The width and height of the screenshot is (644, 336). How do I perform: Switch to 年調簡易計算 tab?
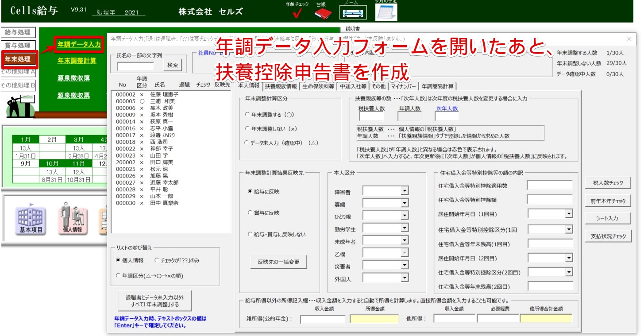point(438,86)
